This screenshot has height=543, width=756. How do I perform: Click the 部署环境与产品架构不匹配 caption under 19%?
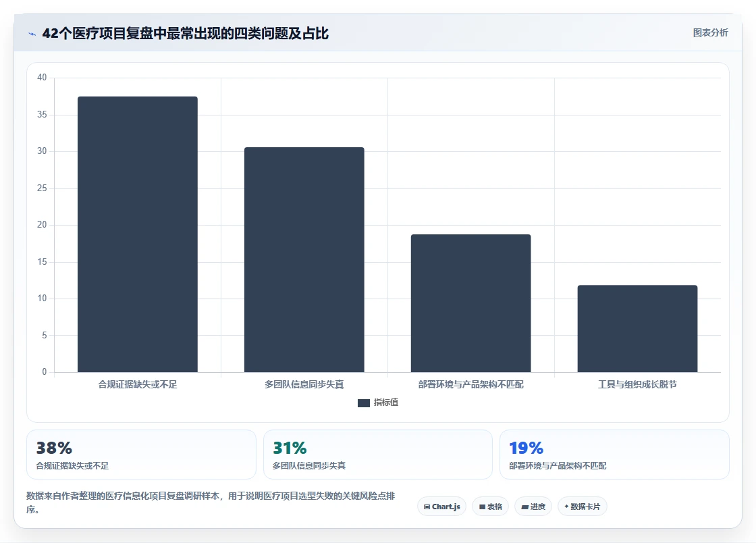pyautogui.click(x=558, y=466)
